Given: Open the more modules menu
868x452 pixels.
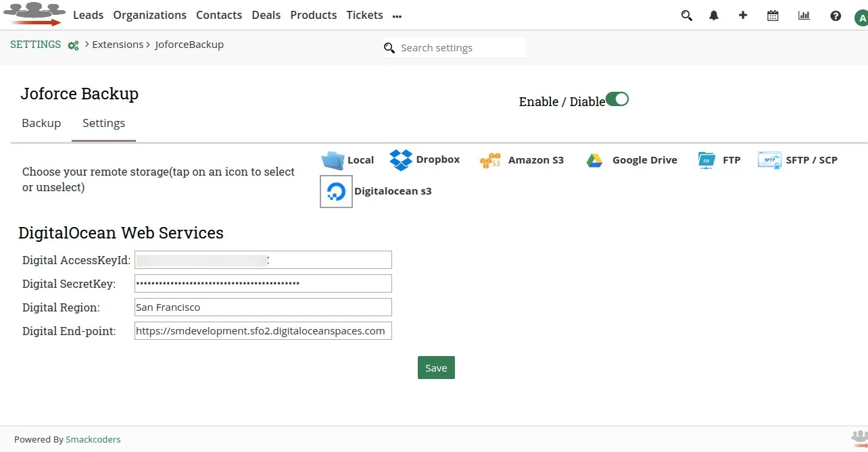Looking at the screenshot, I should [x=397, y=16].
